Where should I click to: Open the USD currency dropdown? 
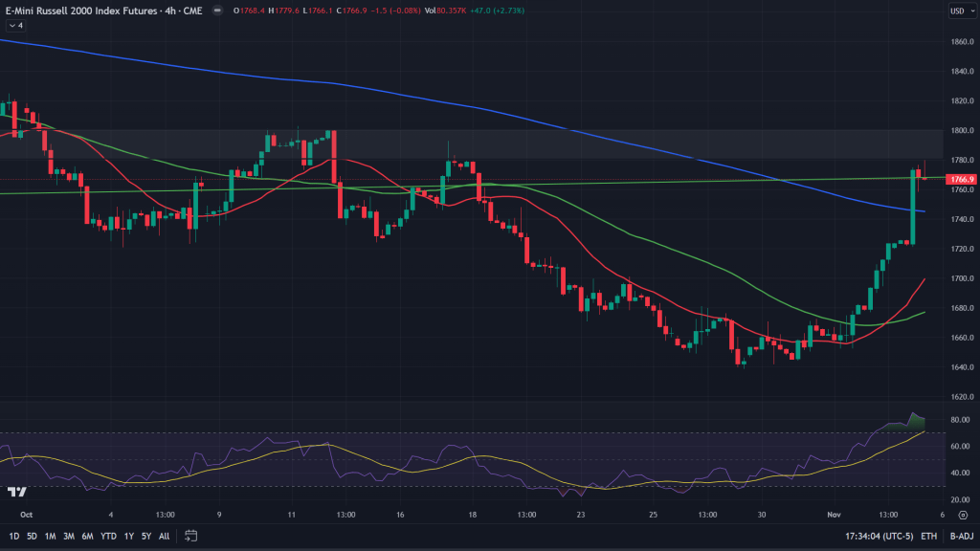(957, 11)
